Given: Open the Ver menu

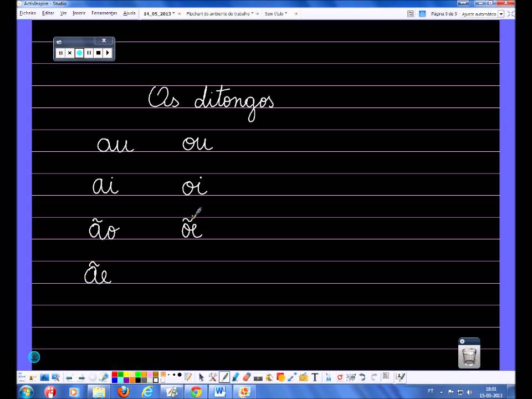Looking at the screenshot, I should 63,13.
